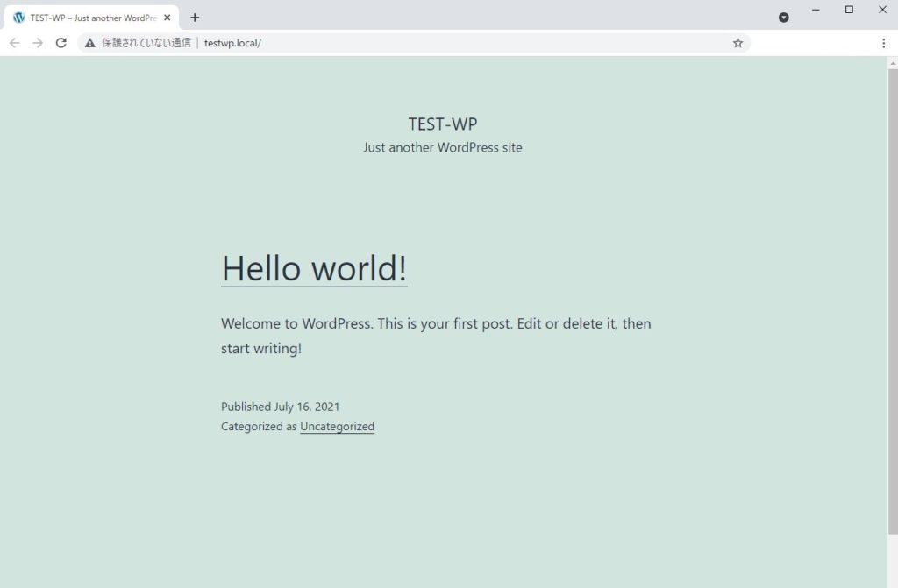The image size is (898, 588).
Task: Maximize the Chrome window
Action: point(849,10)
